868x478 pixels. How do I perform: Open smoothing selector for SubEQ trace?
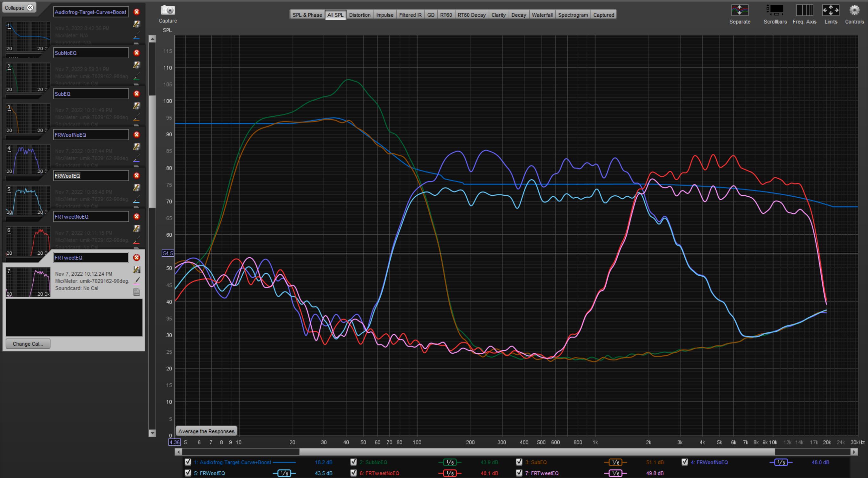(615, 462)
